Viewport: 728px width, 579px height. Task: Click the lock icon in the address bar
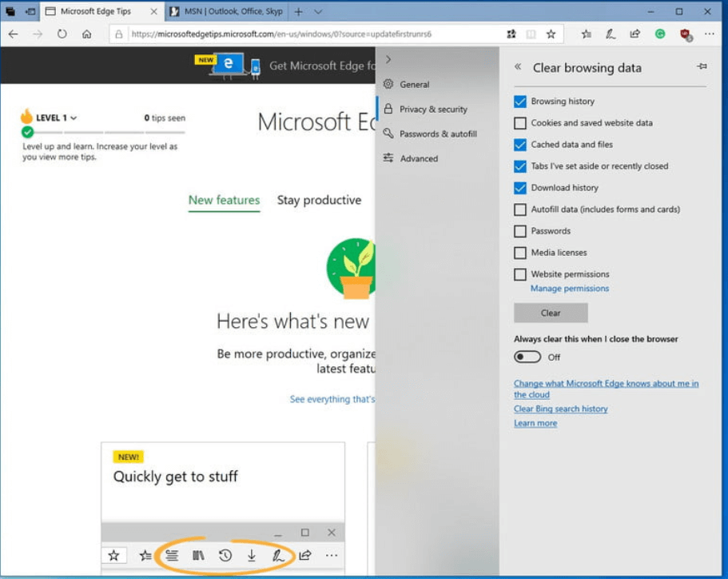tap(119, 34)
